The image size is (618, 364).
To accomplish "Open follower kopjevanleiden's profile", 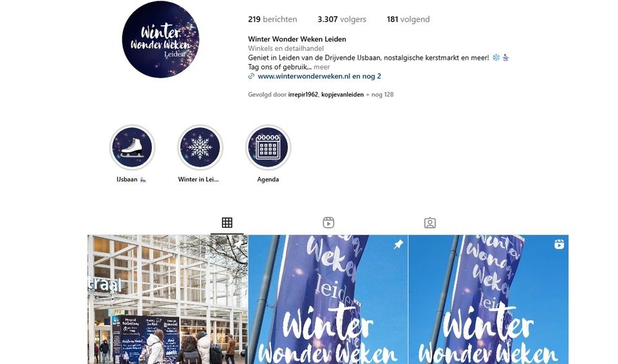I will [342, 95].
